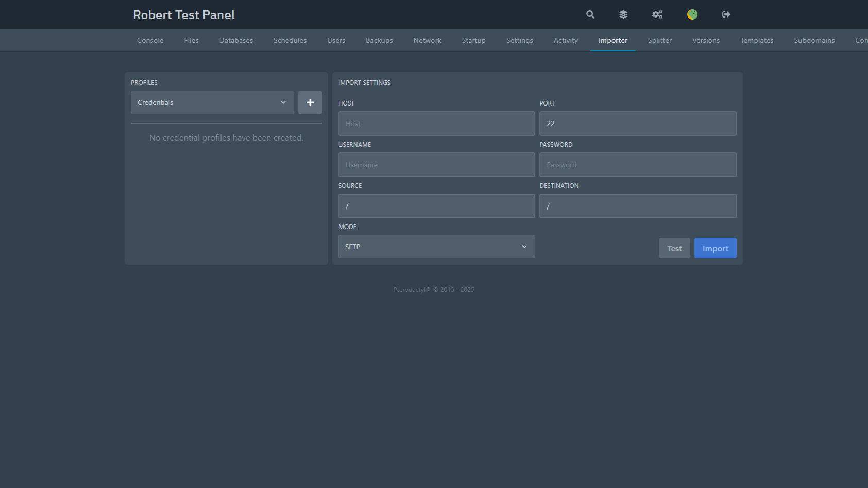Open the SFTP mode dropdown
The height and width of the screenshot is (488, 868).
[x=436, y=247]
